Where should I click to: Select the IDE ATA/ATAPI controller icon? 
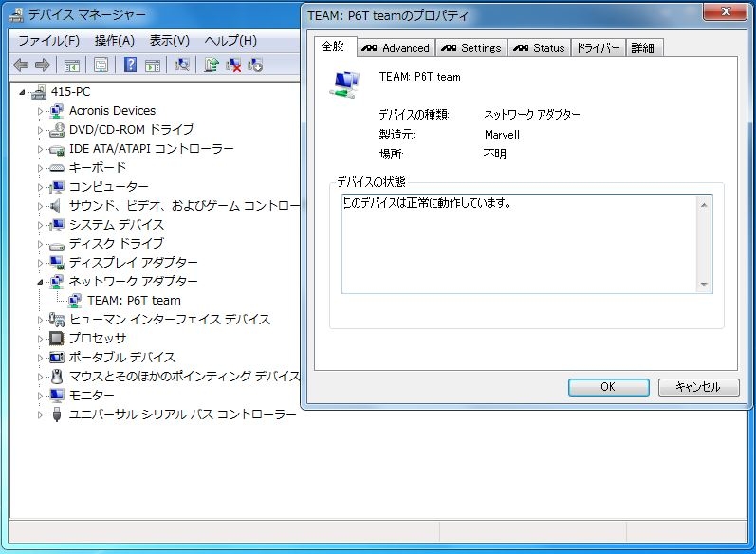[56, 149]
